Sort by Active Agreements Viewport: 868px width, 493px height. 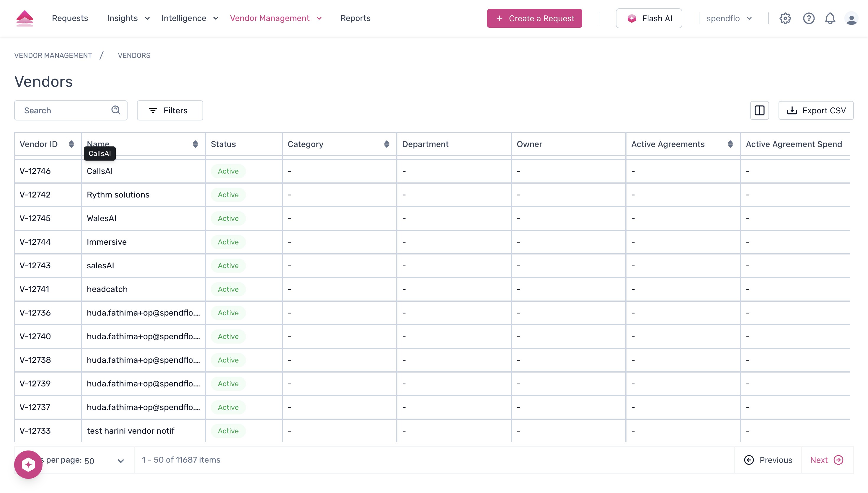pyautogui.click(x=730, y=144)
